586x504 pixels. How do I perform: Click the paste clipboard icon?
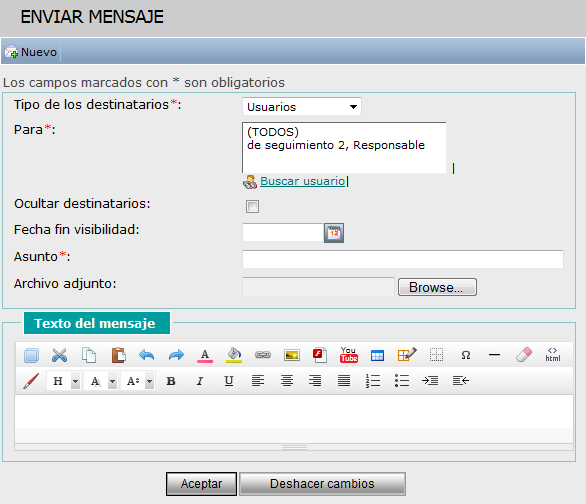pyautogui.click(x=118, y=355)
